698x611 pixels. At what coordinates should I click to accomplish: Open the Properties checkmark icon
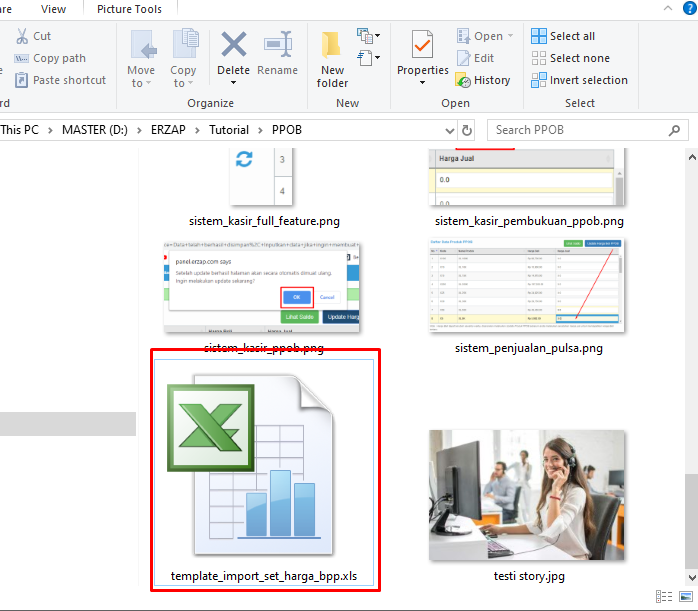[422, 44]
